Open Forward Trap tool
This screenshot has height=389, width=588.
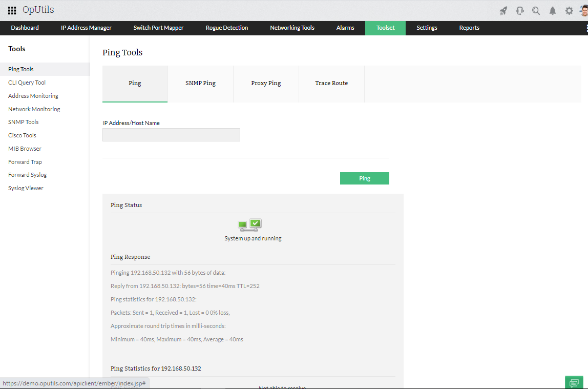(x=25, y=162)
